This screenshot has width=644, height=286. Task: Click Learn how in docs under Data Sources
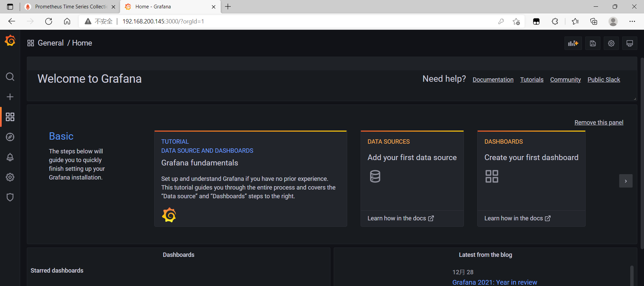pos(401,218)
